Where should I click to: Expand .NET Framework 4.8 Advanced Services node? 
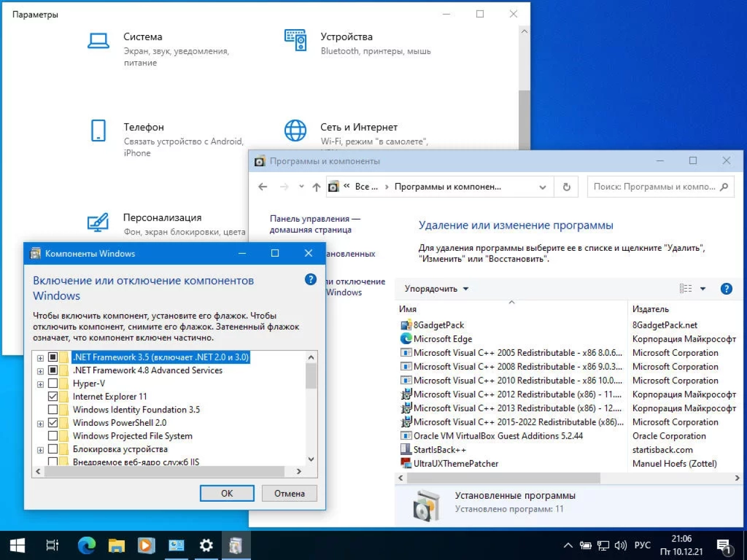tap(40, 371)
